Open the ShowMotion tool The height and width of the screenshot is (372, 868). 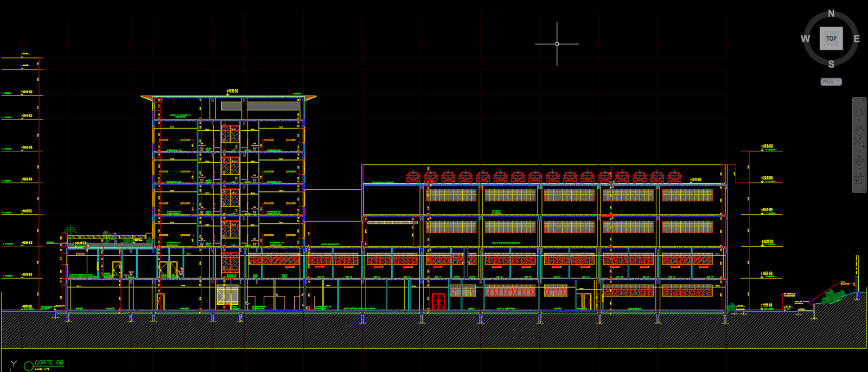pos(859,178)
